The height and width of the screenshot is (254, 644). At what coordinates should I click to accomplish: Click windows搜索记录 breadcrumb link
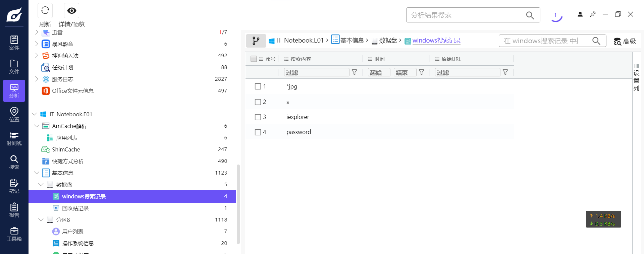tap(436, 41)
